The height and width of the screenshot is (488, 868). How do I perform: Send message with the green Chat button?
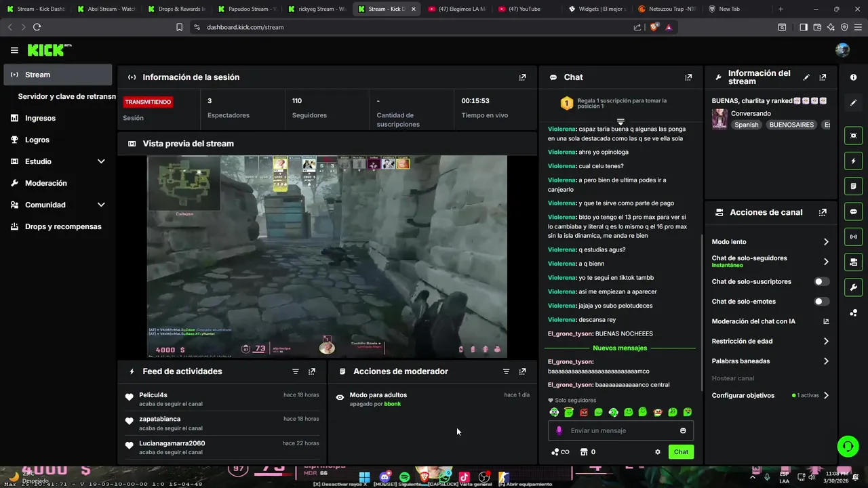(681, 452)
